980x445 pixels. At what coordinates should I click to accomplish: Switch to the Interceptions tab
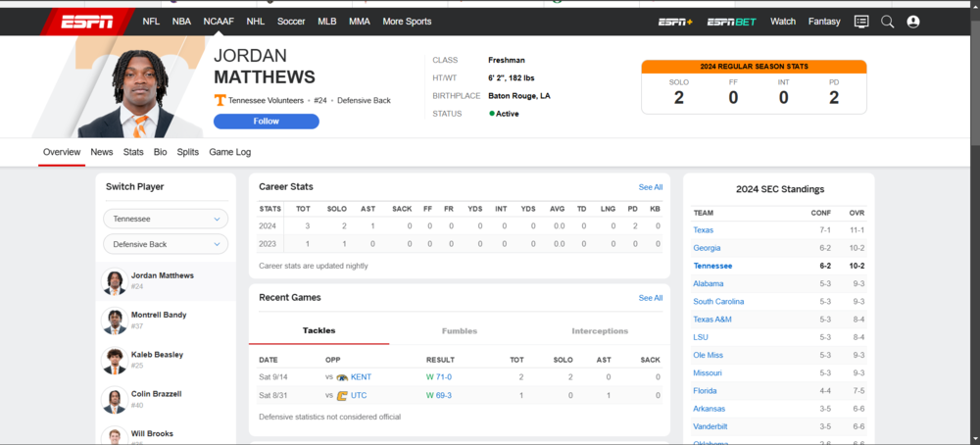tap(600, 331)
